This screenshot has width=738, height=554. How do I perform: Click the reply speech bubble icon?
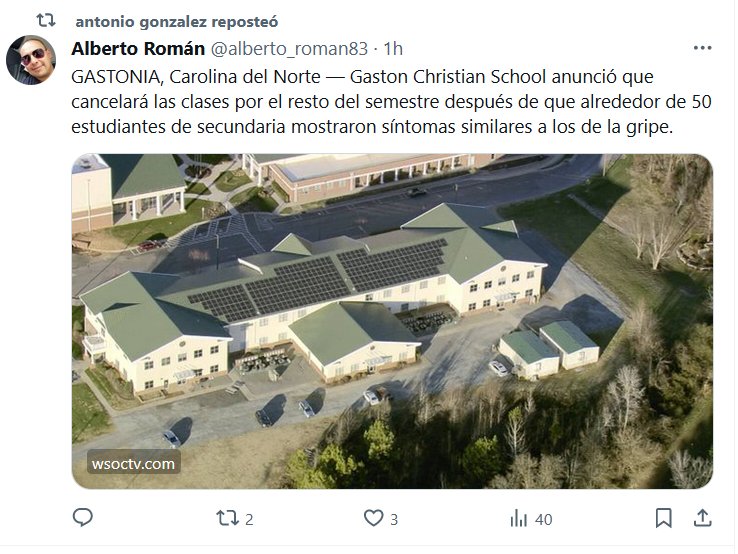tap(84, 518)
